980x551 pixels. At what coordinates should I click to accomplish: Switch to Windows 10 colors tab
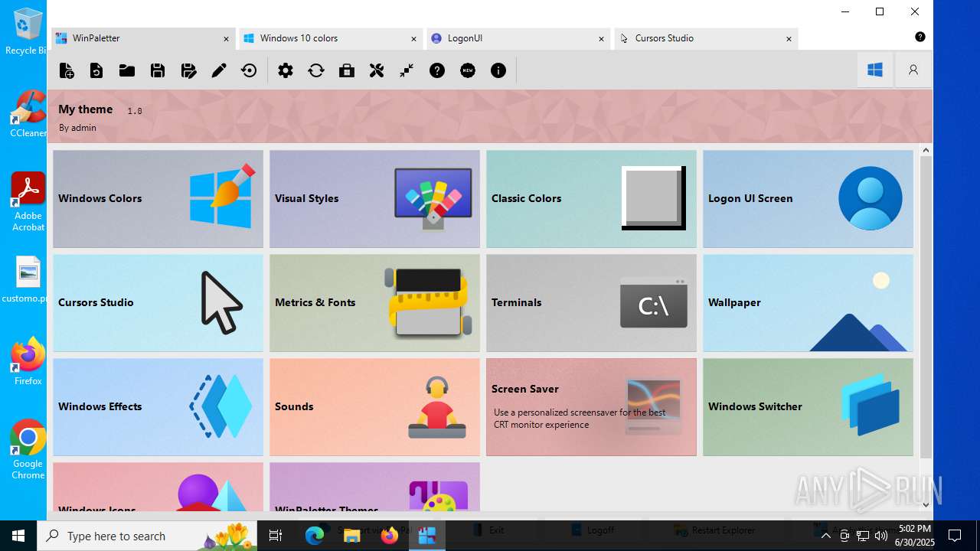[330, 38]
